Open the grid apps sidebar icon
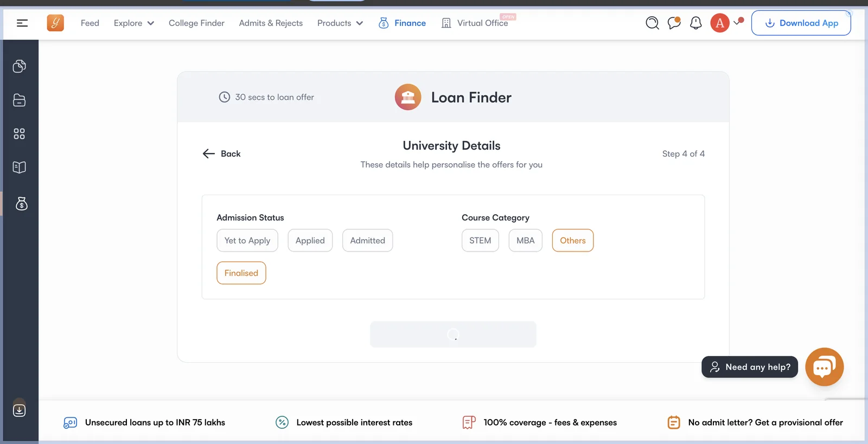 pos(20,134)
